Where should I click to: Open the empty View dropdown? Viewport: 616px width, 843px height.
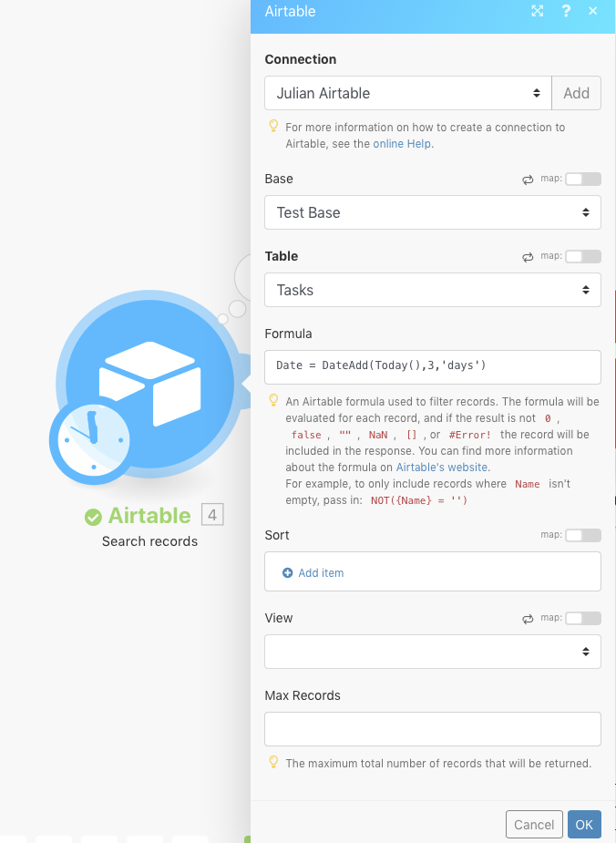(x=433, y=652)
